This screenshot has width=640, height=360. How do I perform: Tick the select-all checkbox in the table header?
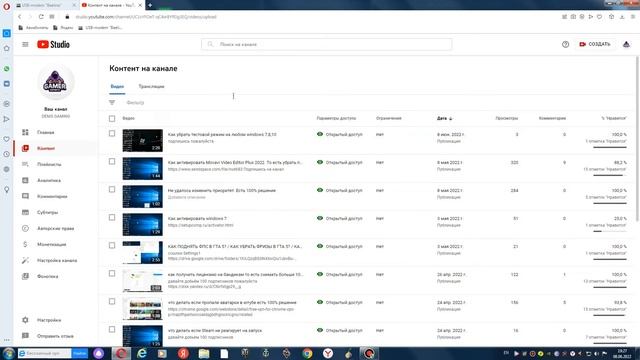(112, 118)
